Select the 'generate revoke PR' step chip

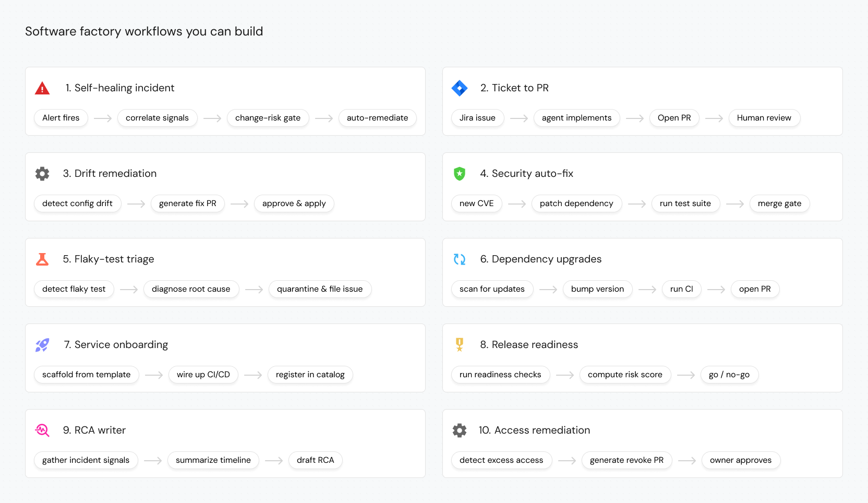[627, 460]
